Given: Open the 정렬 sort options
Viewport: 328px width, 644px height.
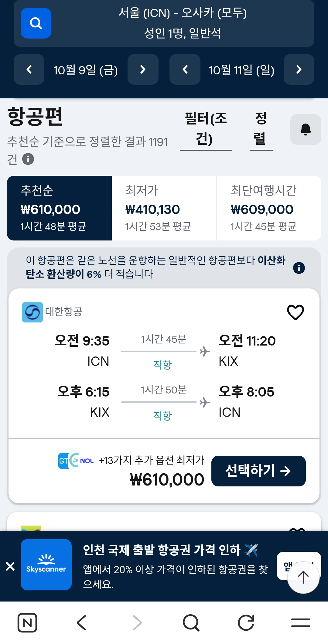Looking at the screenshot, I should click(x=261, y=129).
